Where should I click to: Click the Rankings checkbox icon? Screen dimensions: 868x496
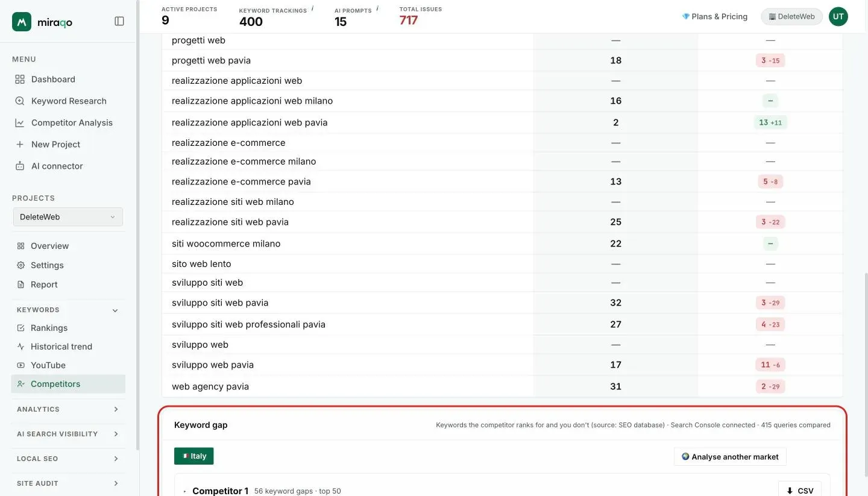20,328
